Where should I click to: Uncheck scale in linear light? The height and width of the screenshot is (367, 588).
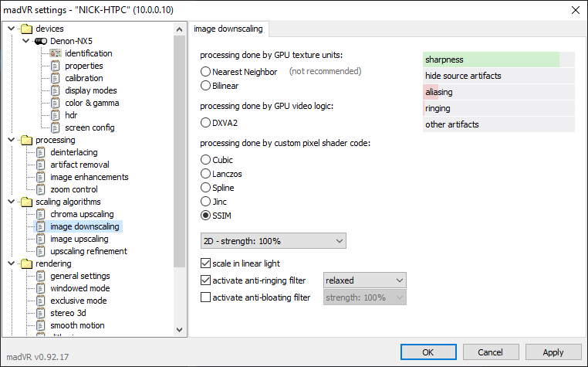(x=206, y=263)
